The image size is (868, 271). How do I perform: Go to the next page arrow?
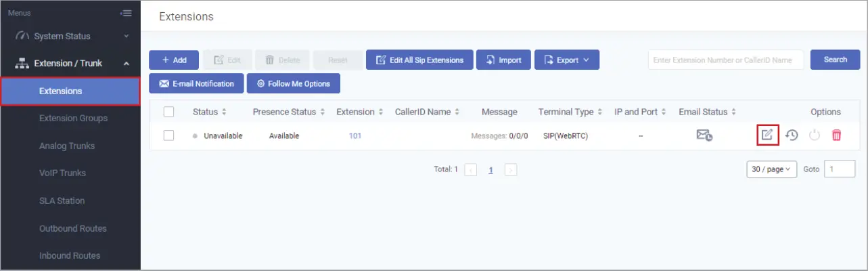coord(511,169)
